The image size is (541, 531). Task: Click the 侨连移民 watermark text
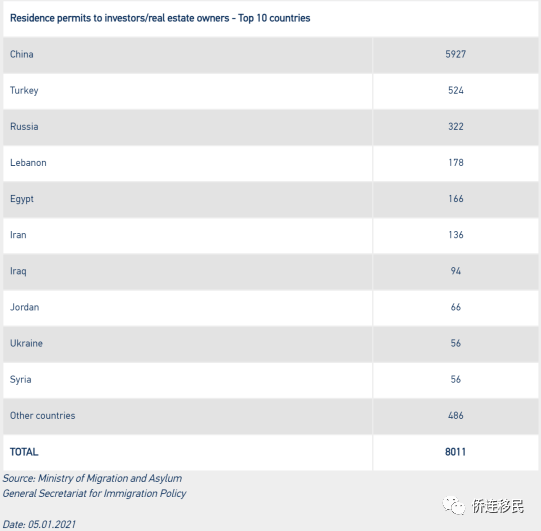[498, 507]
